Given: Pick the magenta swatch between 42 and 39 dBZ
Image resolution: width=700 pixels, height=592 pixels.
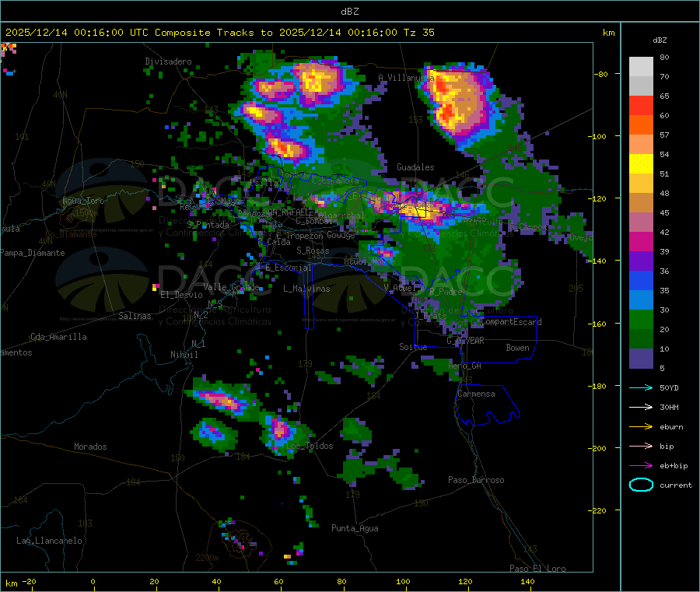Looking at the screenshot, I should (x=641, y=241).
